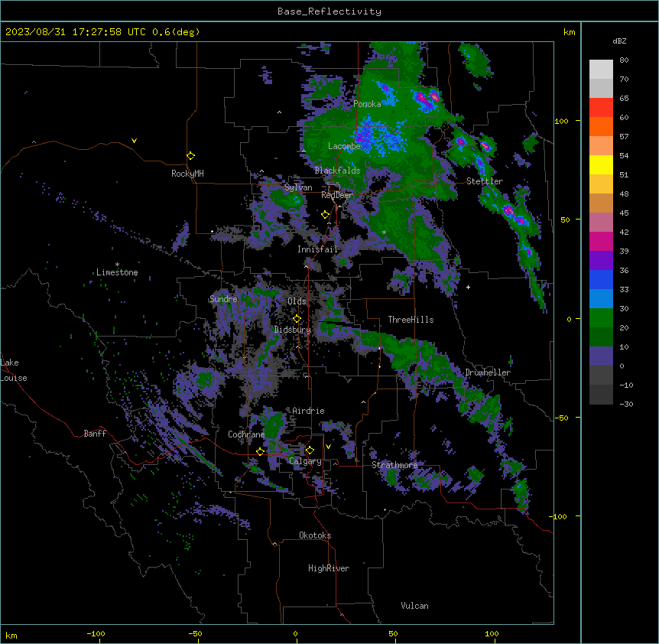Click the Vulcan town label
Screen dimensions: 659x644
(x=414, y=606)
